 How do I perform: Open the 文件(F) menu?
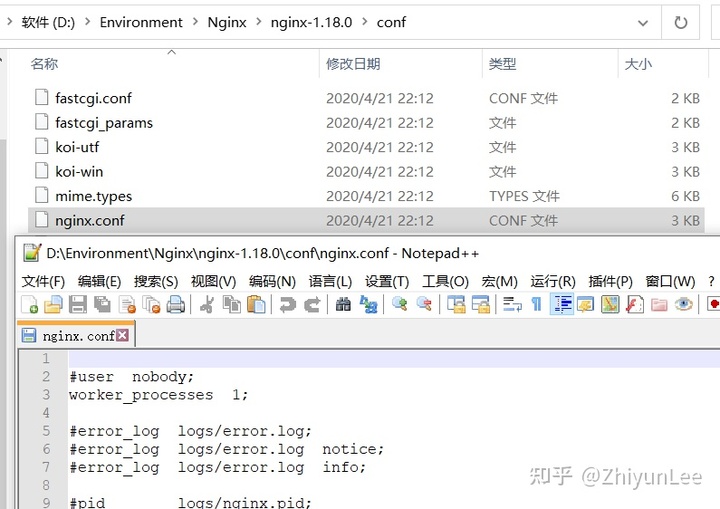click(43, 281)
